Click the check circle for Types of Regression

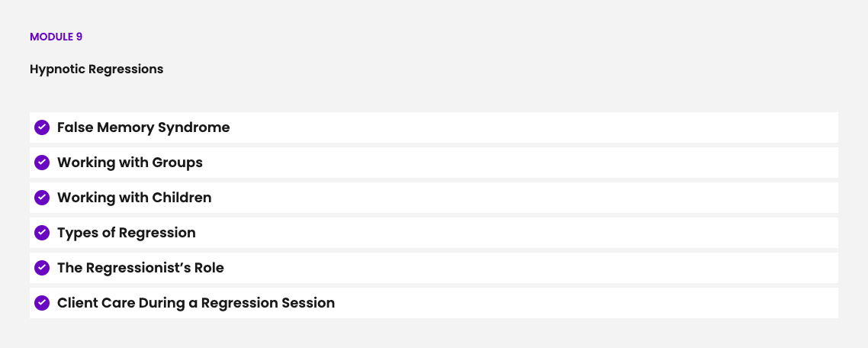coord(42,233)
